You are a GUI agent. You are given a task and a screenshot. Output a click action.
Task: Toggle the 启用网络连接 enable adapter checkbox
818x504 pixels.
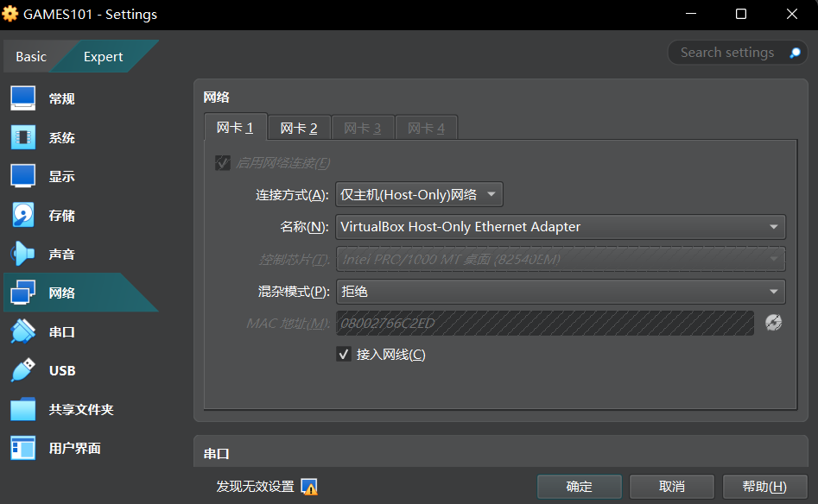click(x=223, y=163)
